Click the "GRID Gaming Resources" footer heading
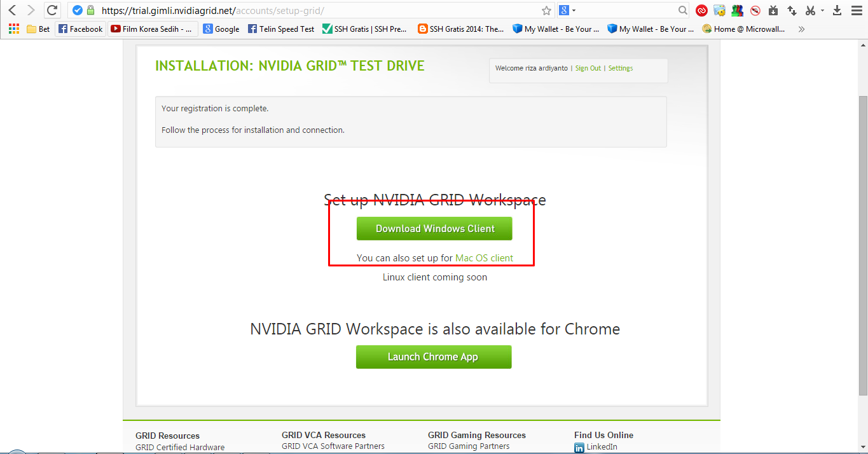Screen dimensions: 868x454 (x=477, y=436)
